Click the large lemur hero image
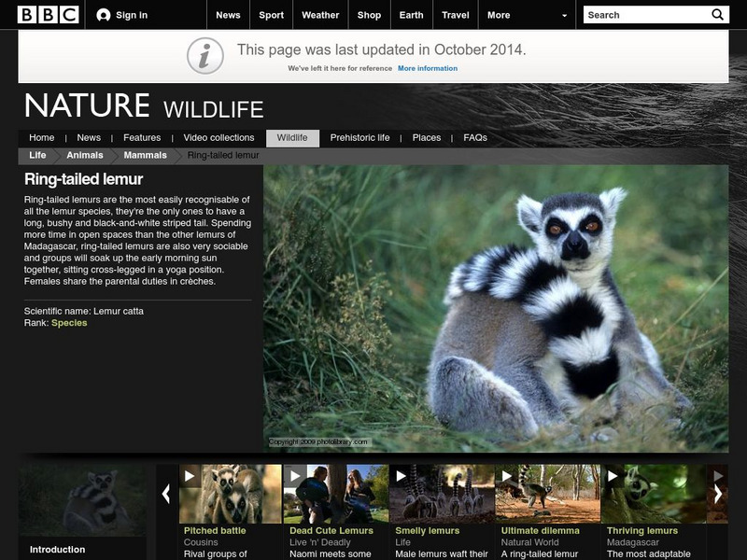 tap(496, 309)
